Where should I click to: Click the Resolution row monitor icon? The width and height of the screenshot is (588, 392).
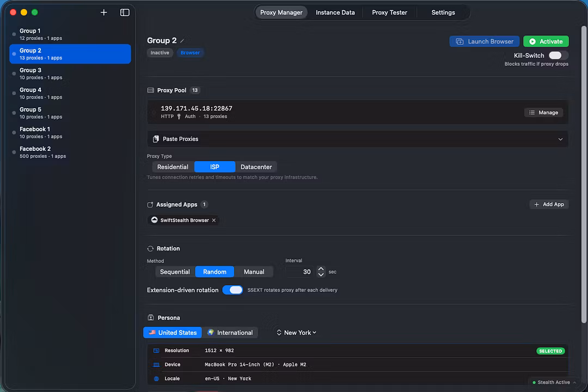point(156,351)
